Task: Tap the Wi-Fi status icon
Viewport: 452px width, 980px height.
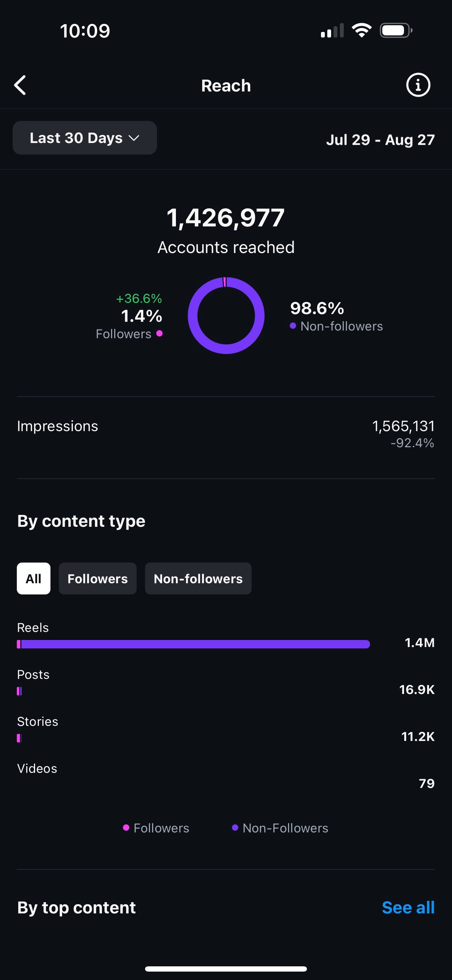Action: tap(362, 30)
